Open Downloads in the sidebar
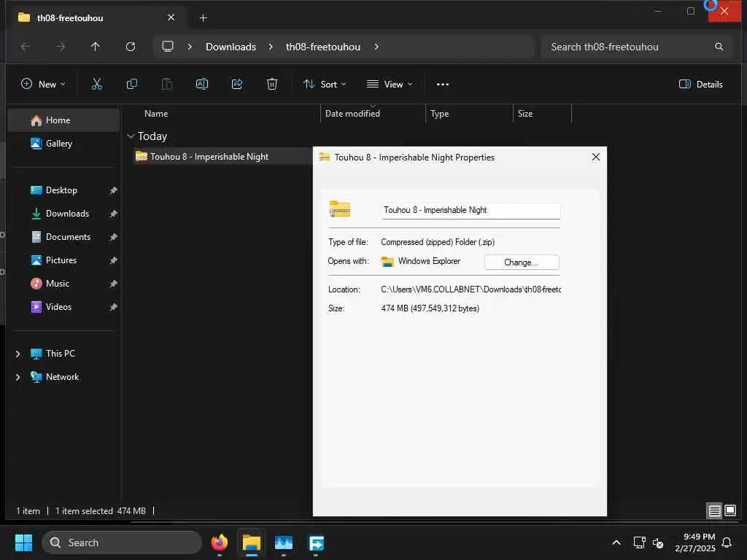 [63, 214]
